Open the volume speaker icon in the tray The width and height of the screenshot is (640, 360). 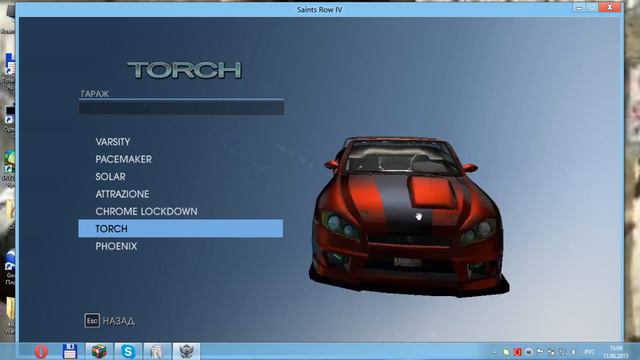[573, 352]
